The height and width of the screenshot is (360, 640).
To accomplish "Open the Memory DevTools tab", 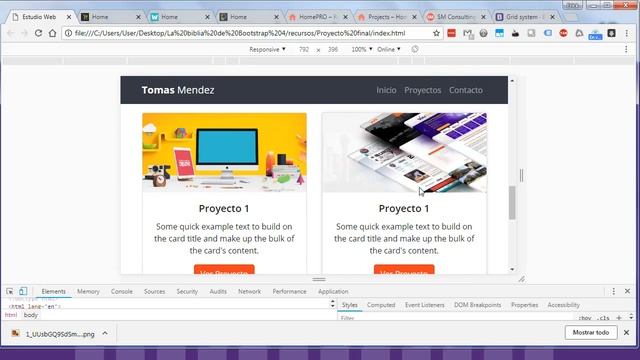I will click(88, 291).
